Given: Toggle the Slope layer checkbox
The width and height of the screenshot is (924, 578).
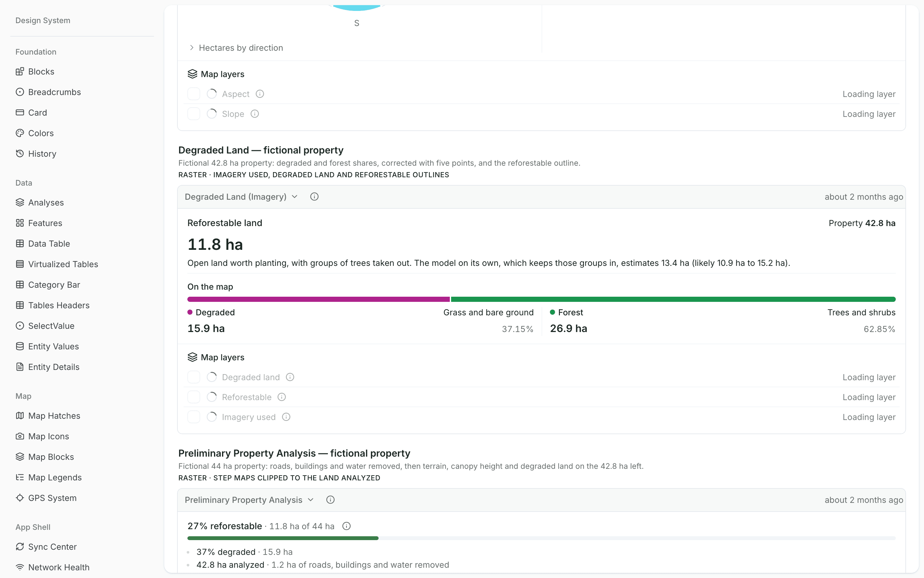Looking at the screenshot, I should tap(193, 114).
